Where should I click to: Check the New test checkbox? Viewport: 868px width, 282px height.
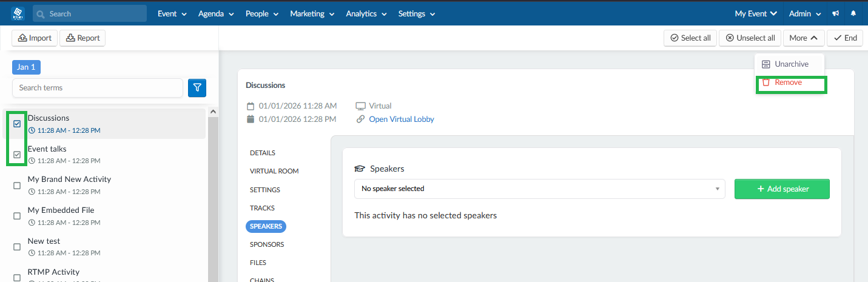click(17, 247)
